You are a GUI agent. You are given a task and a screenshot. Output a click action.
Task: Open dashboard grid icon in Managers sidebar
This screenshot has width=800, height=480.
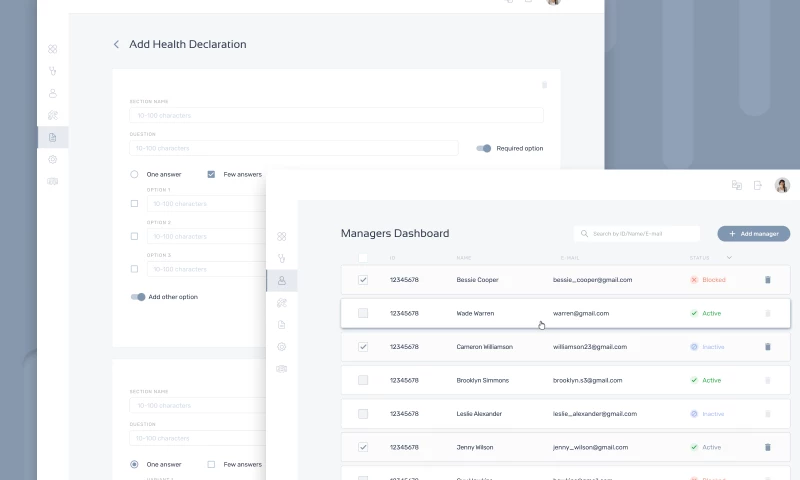[x=282, y=236]
